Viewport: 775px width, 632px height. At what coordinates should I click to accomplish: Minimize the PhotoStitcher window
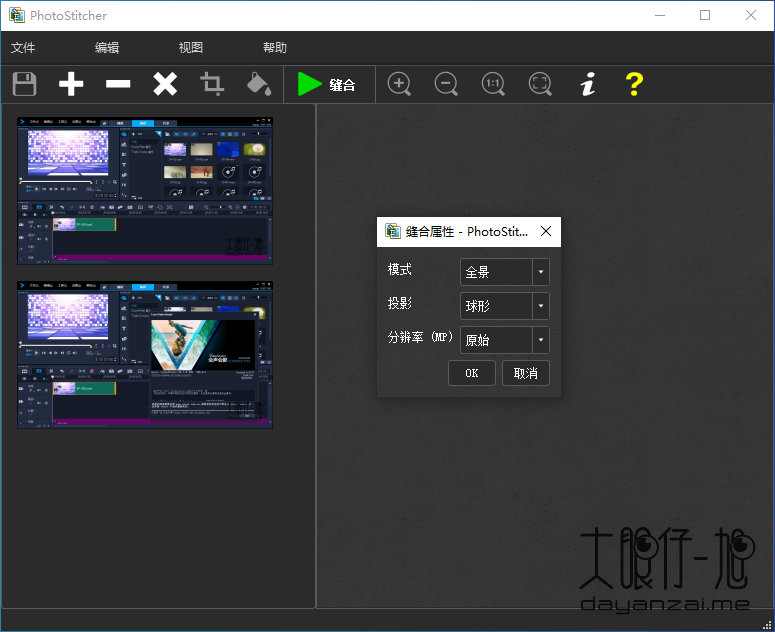(659, 15)
